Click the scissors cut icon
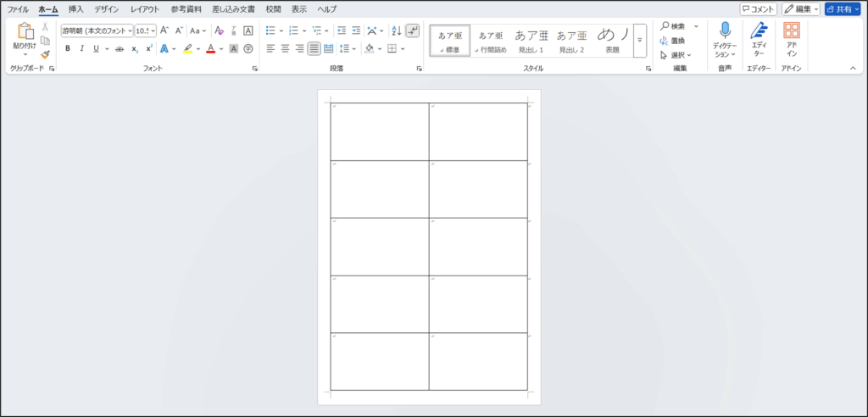868x417 pixels. tap(46, 26)
